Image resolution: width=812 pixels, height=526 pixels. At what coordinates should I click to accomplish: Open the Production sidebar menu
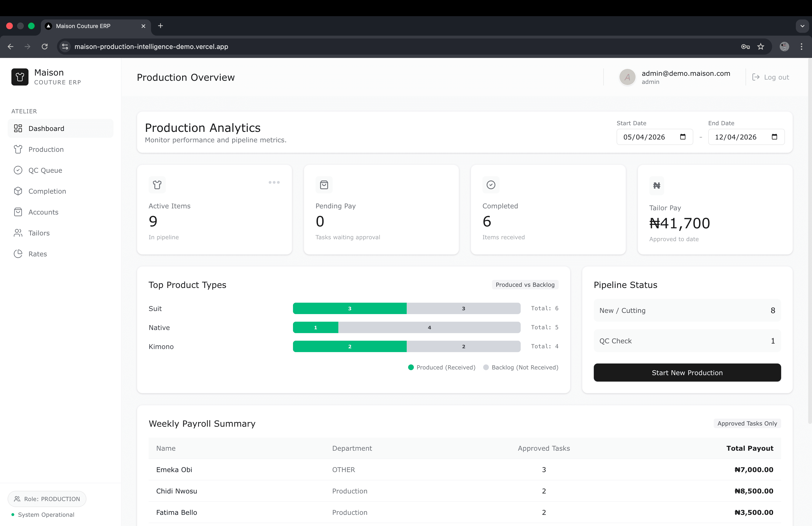pos(46,149)
